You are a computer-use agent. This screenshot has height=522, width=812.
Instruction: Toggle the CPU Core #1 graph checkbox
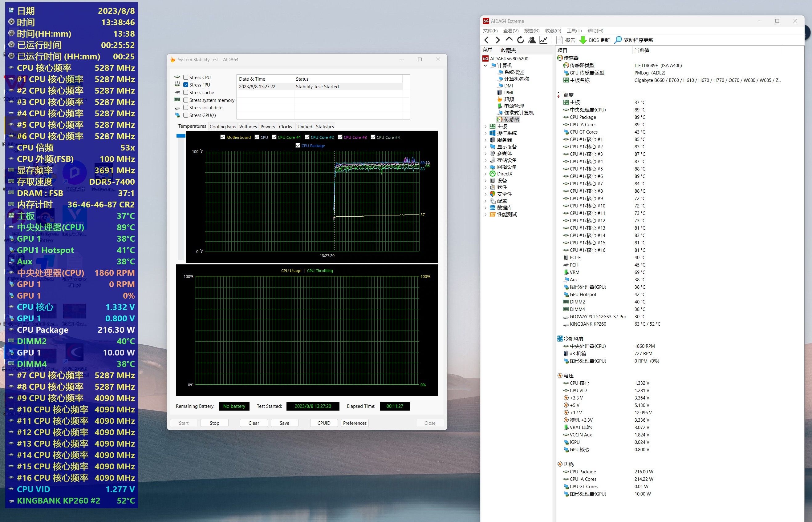pyautogui.click(x=274, y=137)
